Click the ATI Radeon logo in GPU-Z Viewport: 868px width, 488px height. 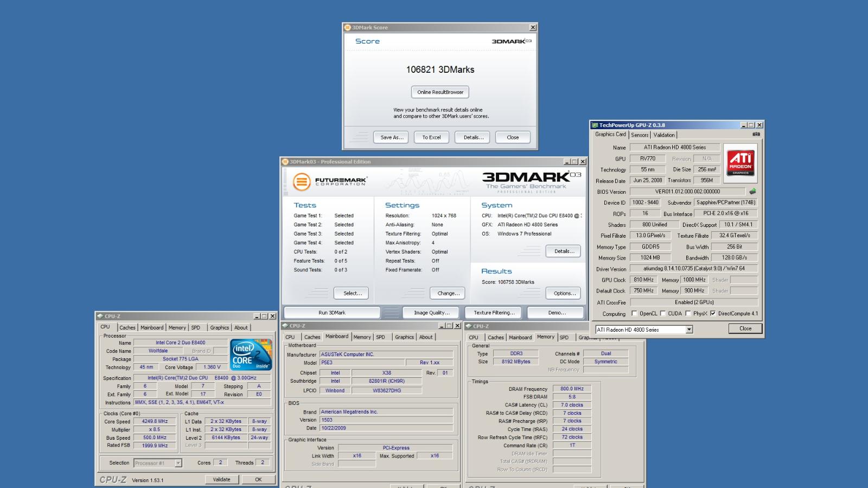click(740, 162)
